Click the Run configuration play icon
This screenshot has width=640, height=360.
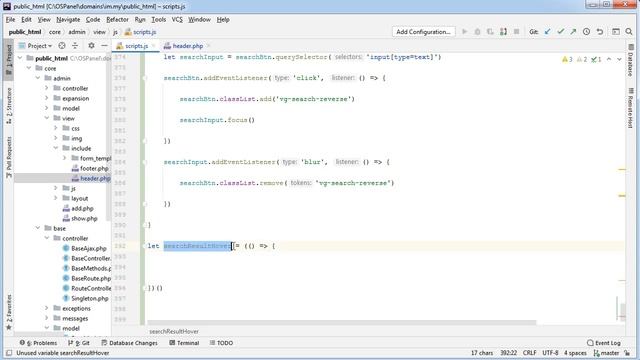point(464,31)
